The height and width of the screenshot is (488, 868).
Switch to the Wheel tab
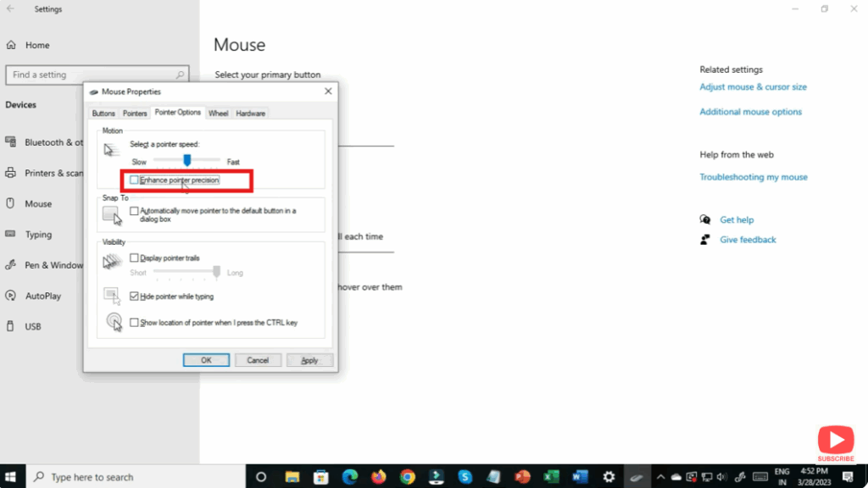pyautogui.click(x=218, y=112)
